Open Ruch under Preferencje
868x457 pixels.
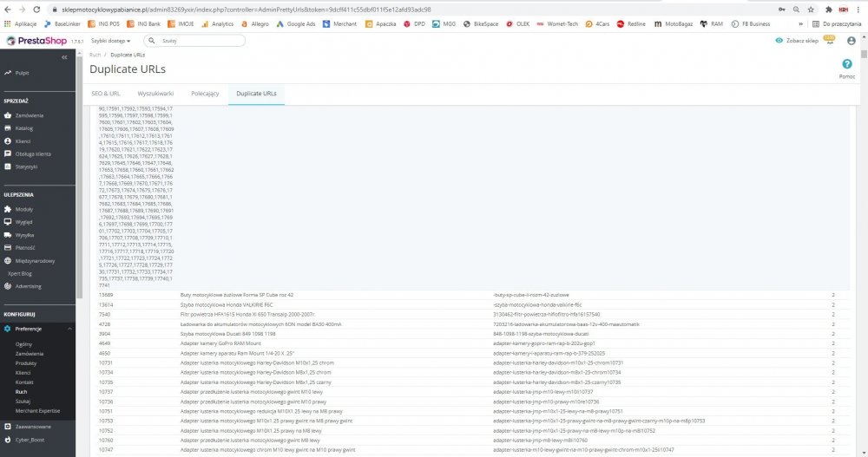click(21, 392)
